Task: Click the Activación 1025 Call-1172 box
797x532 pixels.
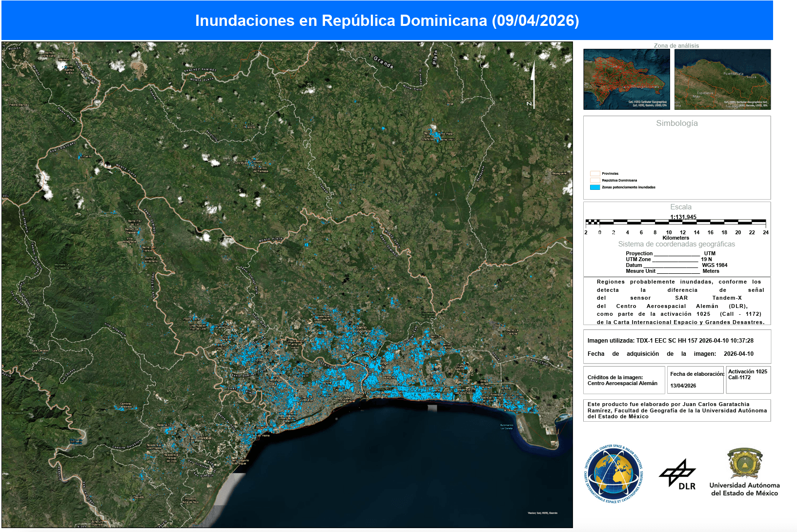Action: click(748, 379)
